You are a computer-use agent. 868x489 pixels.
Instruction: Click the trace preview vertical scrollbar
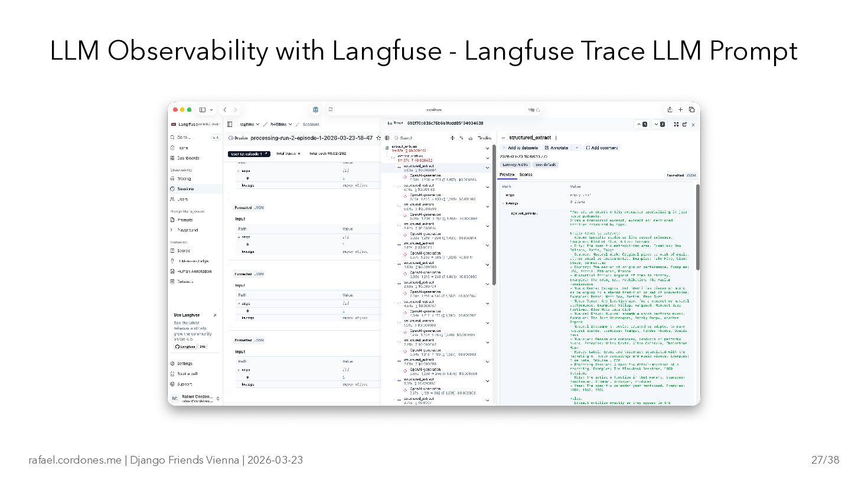[x=697, y=227]
